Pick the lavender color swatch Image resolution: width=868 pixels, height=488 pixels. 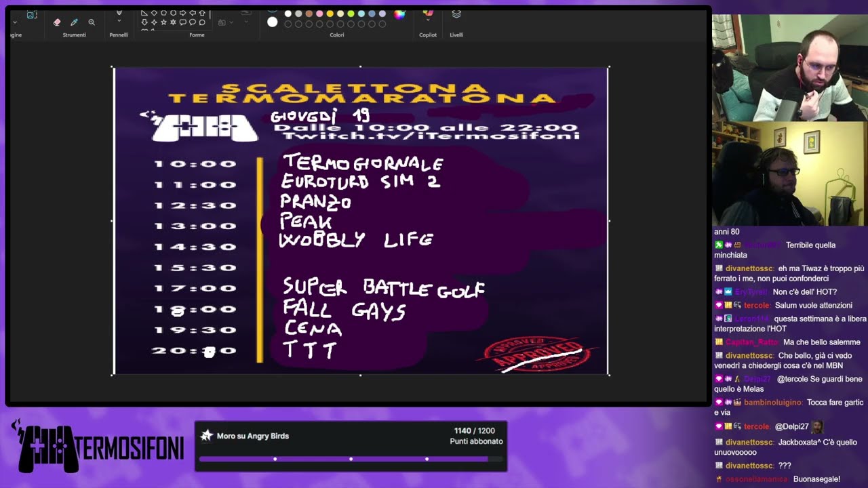(x=382, y=14)
